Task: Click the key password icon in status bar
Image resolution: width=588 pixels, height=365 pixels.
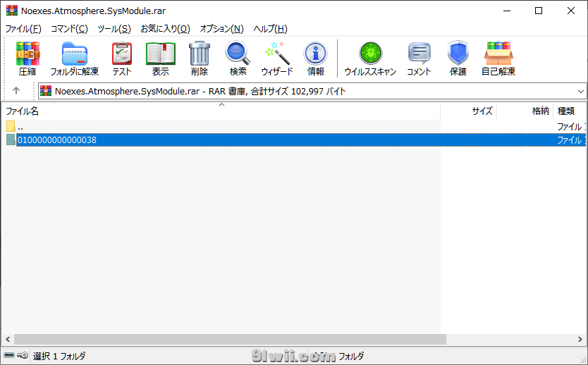Action: (23, 355)
